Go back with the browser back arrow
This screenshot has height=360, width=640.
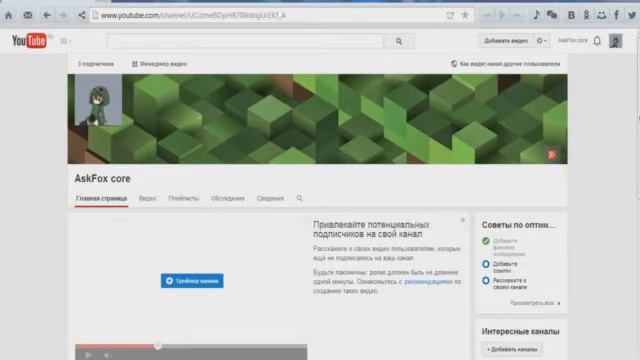point(47,16)
